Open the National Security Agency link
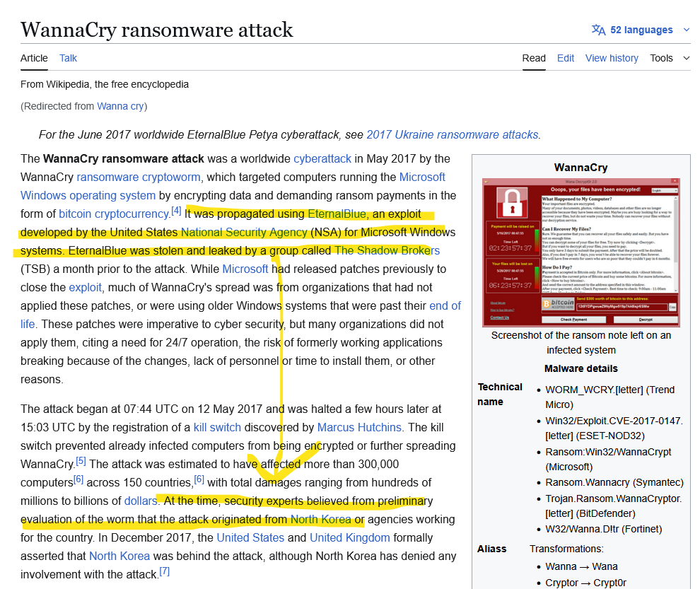700x589 pixels. click(x=244, y=232)
